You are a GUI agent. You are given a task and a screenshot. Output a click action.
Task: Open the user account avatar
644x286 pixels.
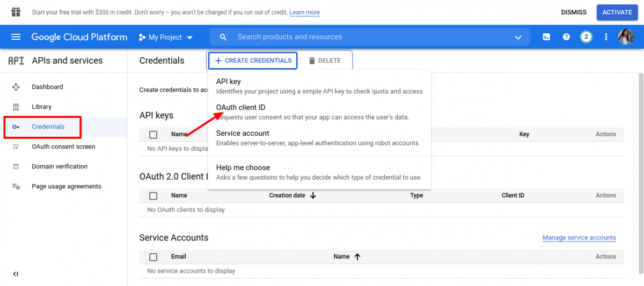pyautogui.click(x=626, y=37)
